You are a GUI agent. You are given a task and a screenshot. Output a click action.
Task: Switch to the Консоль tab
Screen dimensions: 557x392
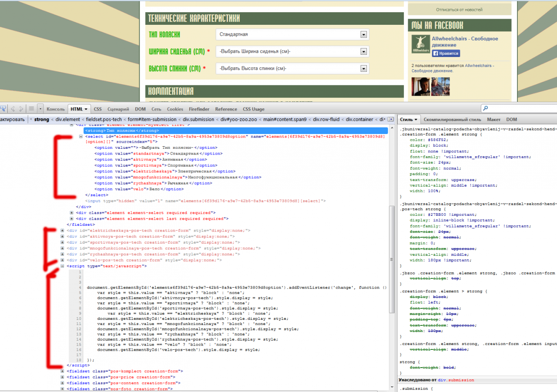[55, 109]
